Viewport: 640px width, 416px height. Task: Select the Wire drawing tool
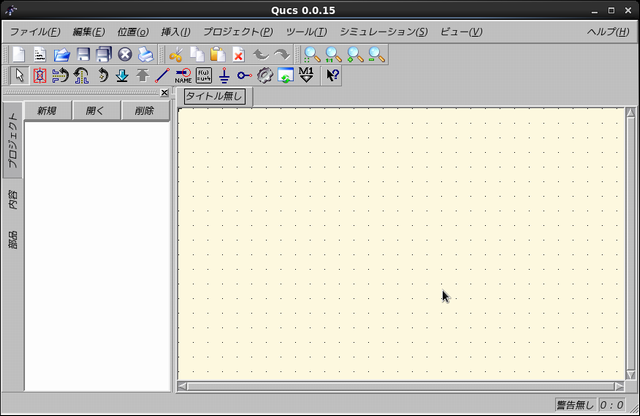click(x=162, y=75)
